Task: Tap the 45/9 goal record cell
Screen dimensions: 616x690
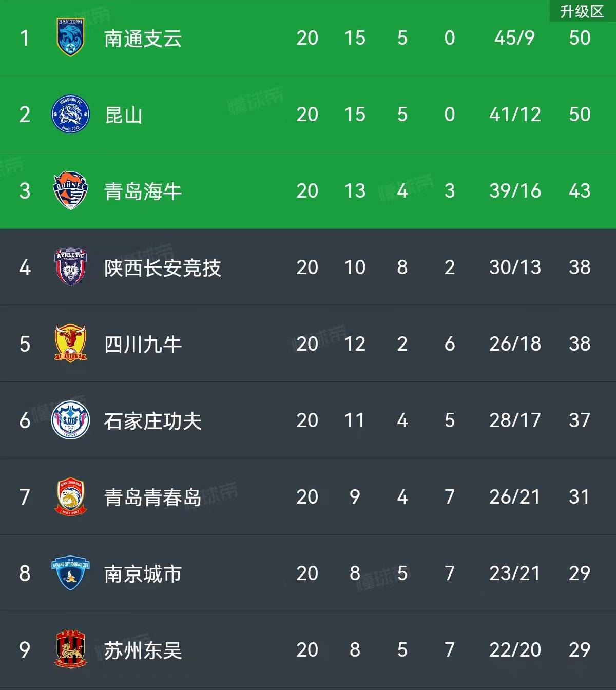Action: click(x=514, y=37)
